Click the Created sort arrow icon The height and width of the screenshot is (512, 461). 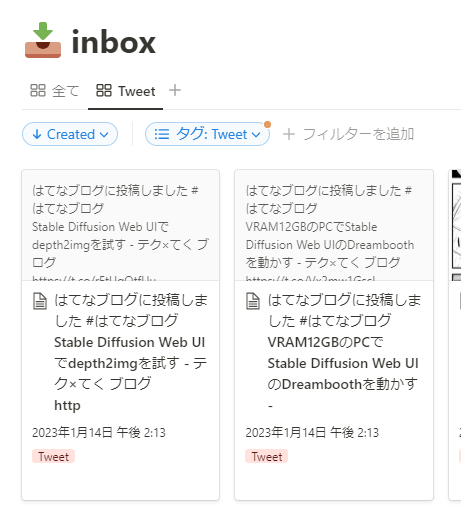click(37, 134)
